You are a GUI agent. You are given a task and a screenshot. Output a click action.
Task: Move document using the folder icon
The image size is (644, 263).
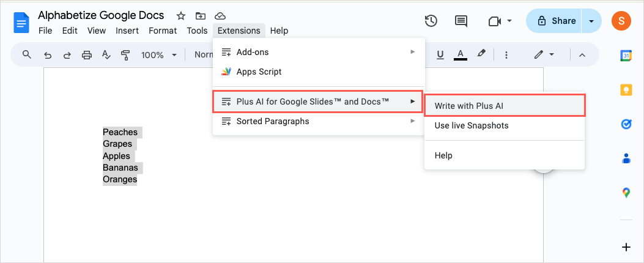201,16
